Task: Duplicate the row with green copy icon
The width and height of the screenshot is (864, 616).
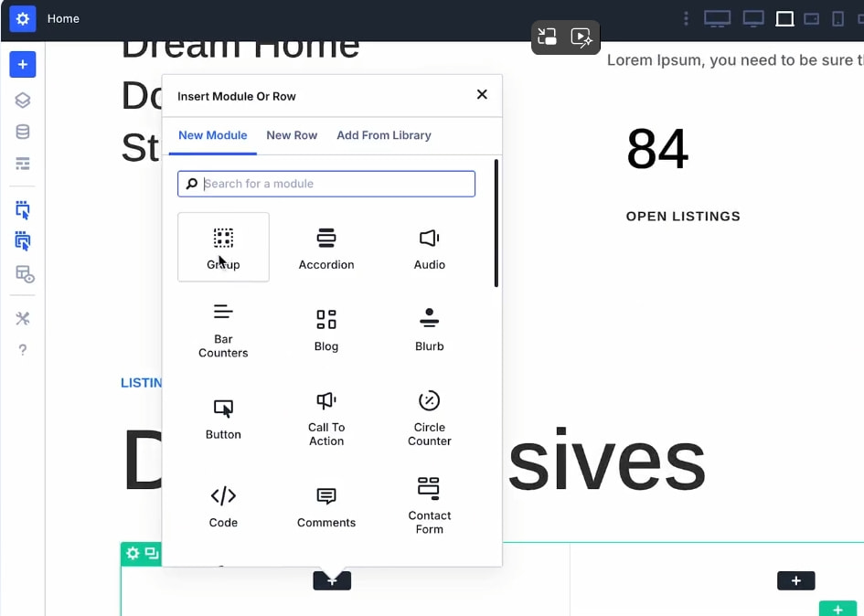Action: [152, 553]
